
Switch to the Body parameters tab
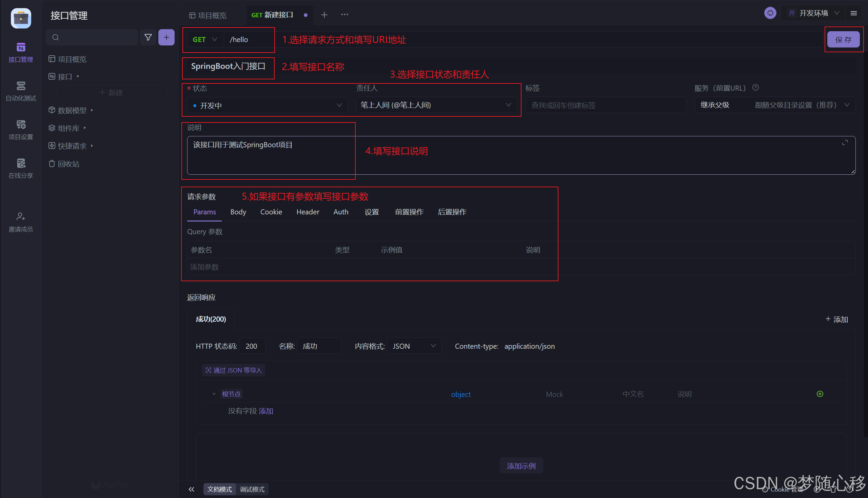pos(238,212)
